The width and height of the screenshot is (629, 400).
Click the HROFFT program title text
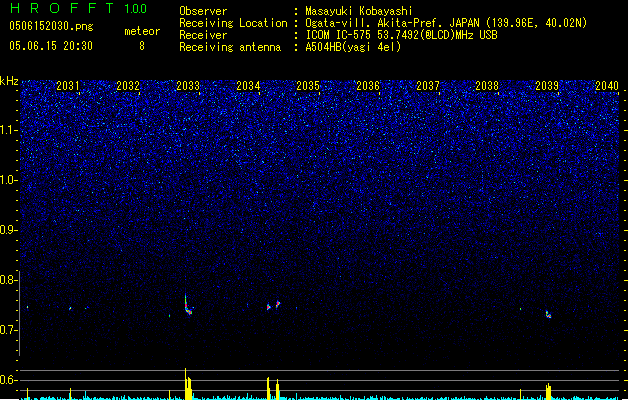(62, 8)
